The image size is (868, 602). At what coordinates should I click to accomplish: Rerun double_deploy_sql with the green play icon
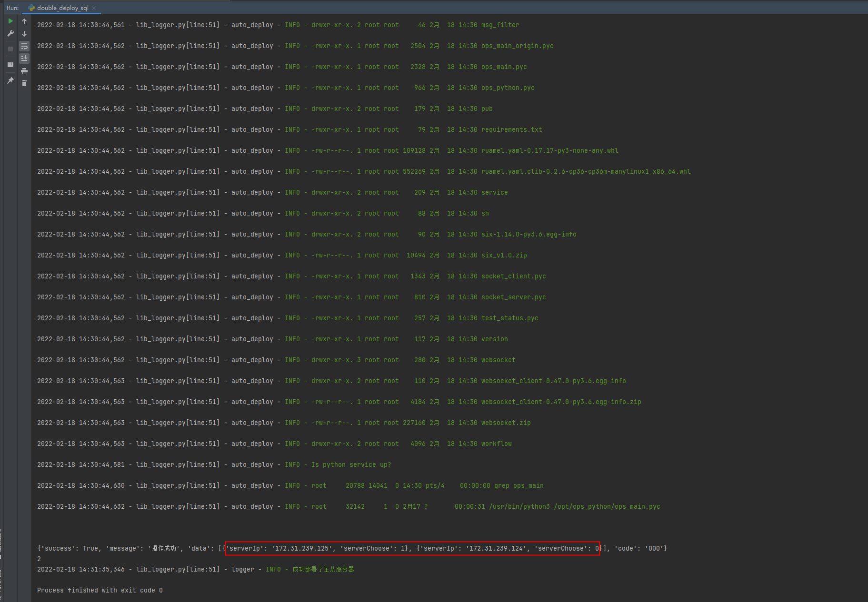(10, 21)
